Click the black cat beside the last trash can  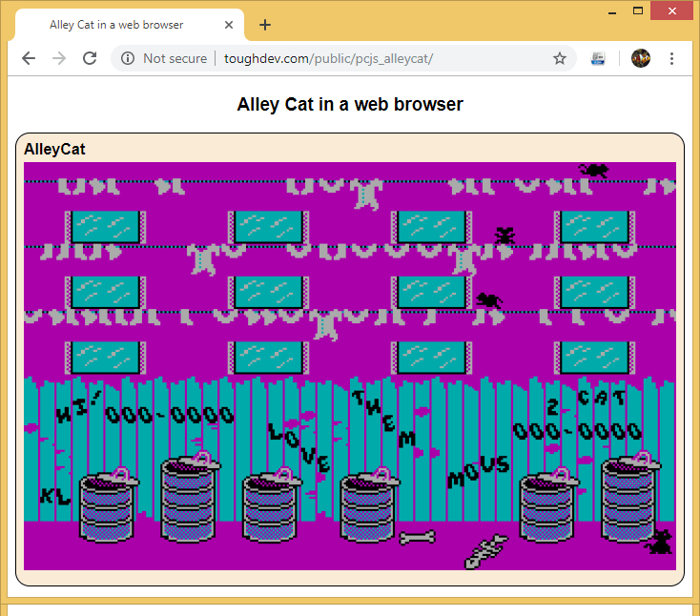[659, 542]
